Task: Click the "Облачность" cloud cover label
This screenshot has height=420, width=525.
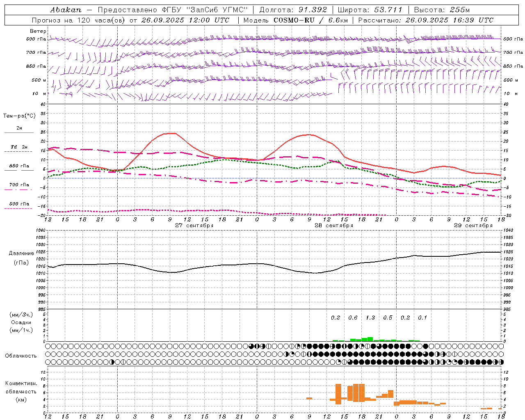Action: (21, 356)
